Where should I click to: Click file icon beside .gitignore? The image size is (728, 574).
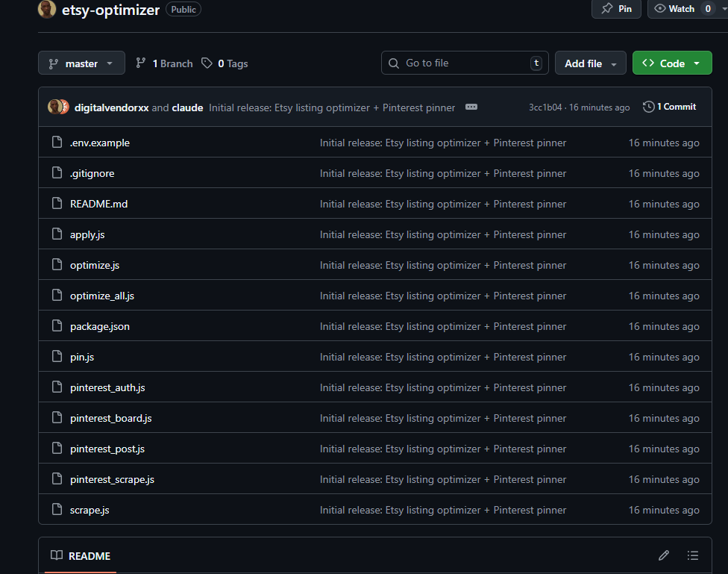[57, 172]
